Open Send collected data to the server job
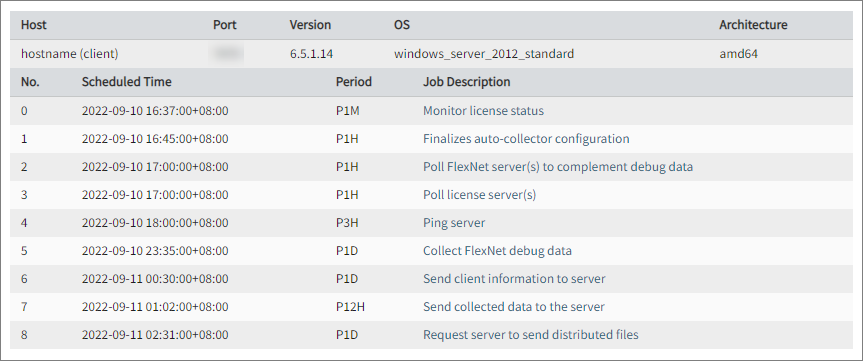Screen dimensions: 863x361 click(x=514, y=307)
